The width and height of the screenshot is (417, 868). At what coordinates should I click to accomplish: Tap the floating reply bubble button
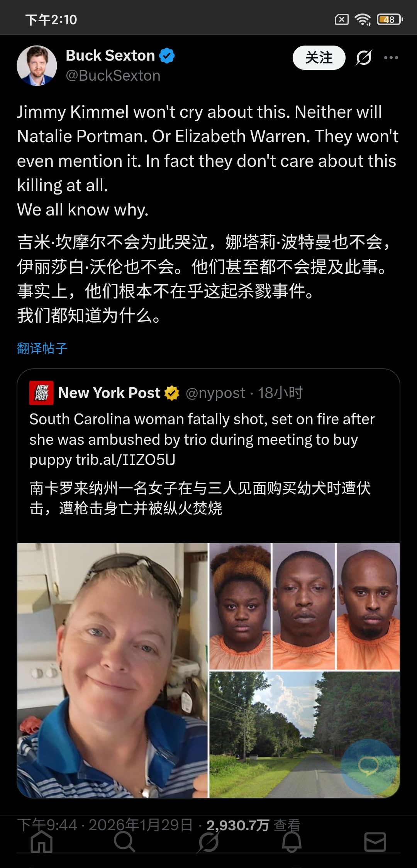click(369, 766)
